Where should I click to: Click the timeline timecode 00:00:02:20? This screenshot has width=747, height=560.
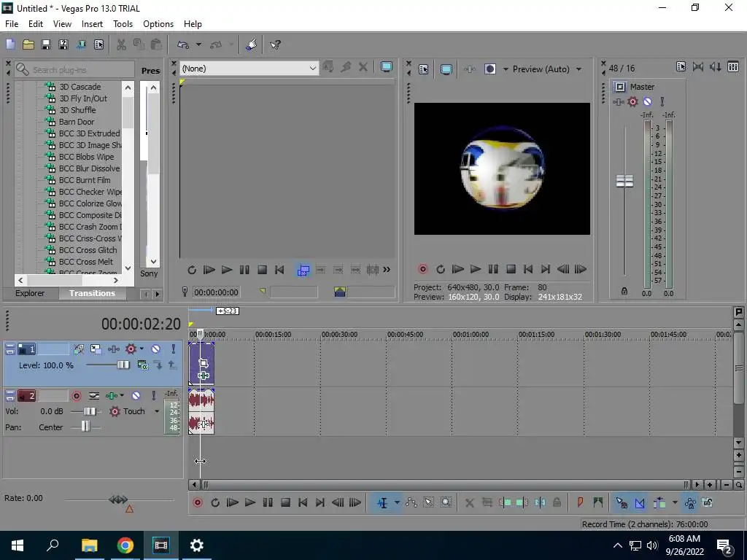[x=141, y=324]
